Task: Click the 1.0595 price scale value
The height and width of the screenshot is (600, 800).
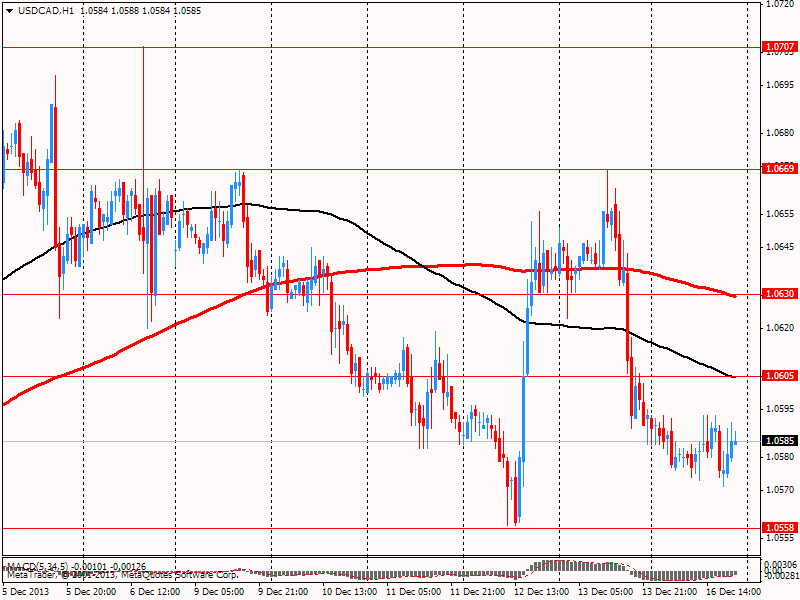Action: tap(781, 409)
